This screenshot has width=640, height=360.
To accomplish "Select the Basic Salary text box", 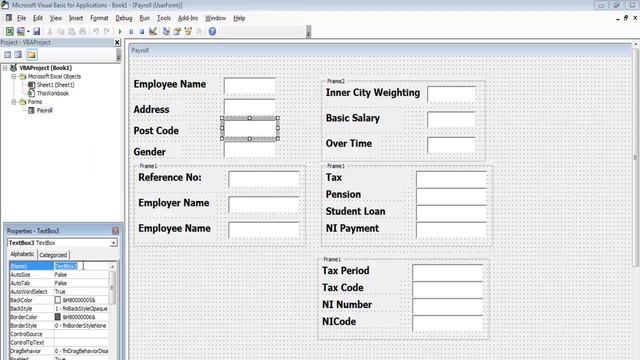I will 451,120.
